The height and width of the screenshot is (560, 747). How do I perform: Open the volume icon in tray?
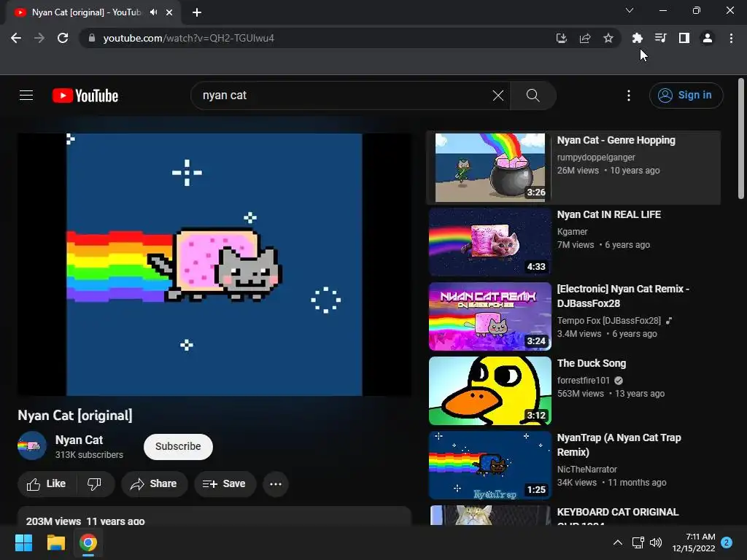pos(656,542)
